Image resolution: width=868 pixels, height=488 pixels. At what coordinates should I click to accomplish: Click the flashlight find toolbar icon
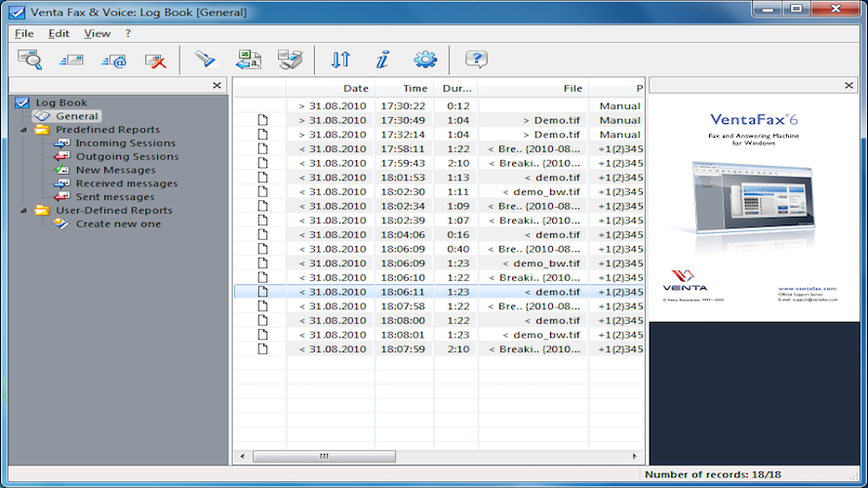205,60
